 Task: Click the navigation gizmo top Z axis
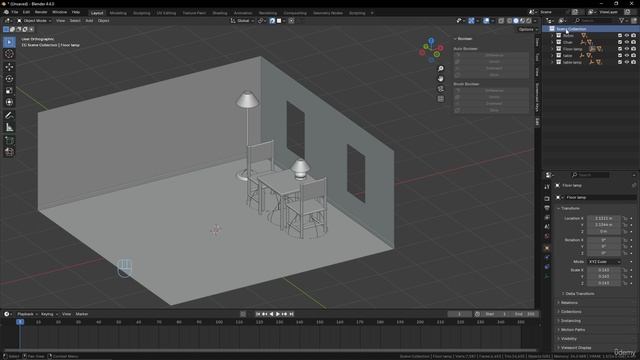(431, 40)
